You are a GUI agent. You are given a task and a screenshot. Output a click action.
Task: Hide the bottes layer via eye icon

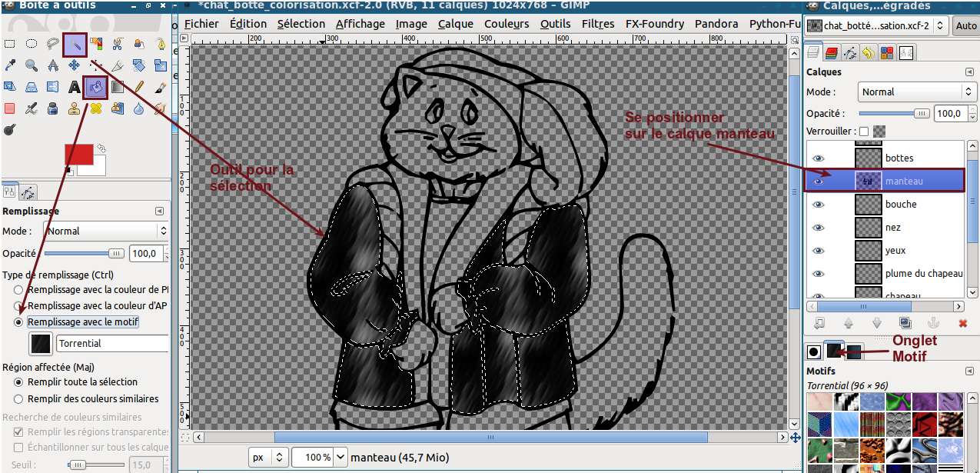pos(818,158)
